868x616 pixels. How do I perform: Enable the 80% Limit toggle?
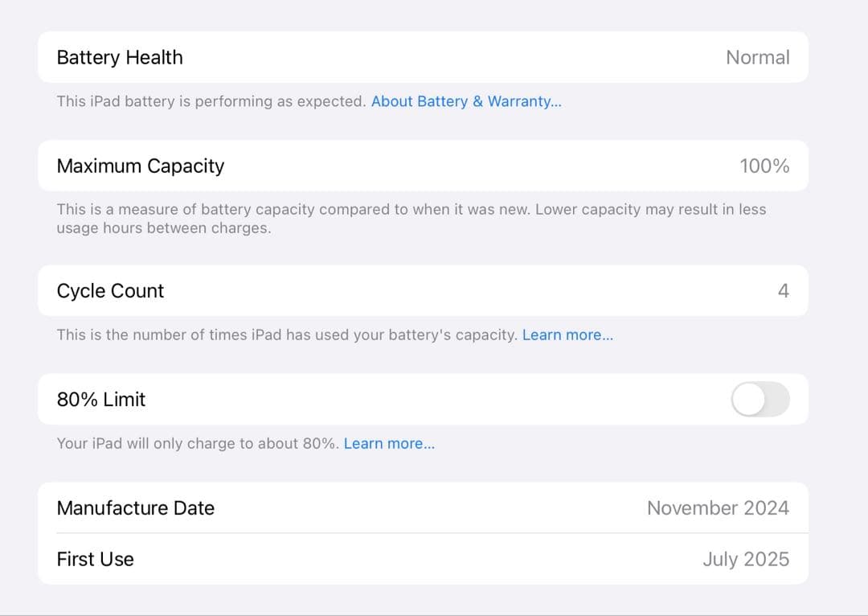coord(759,399)
